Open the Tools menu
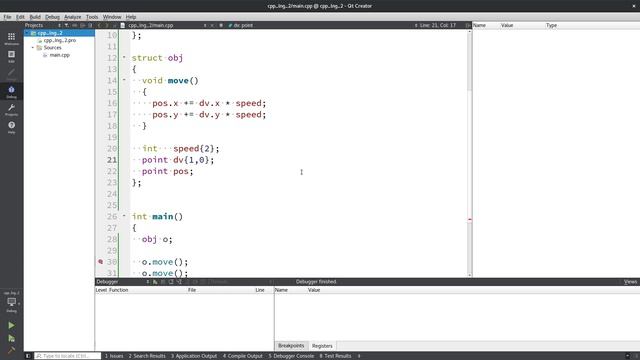640x360 pixels. pyautogui.click(x=92, y=17)
